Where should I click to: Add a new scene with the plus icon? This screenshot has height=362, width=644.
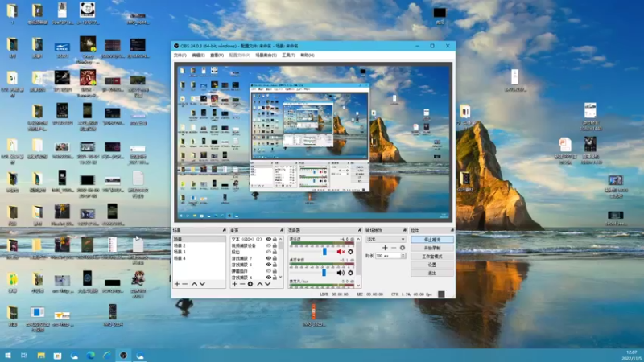click(177, 284)
